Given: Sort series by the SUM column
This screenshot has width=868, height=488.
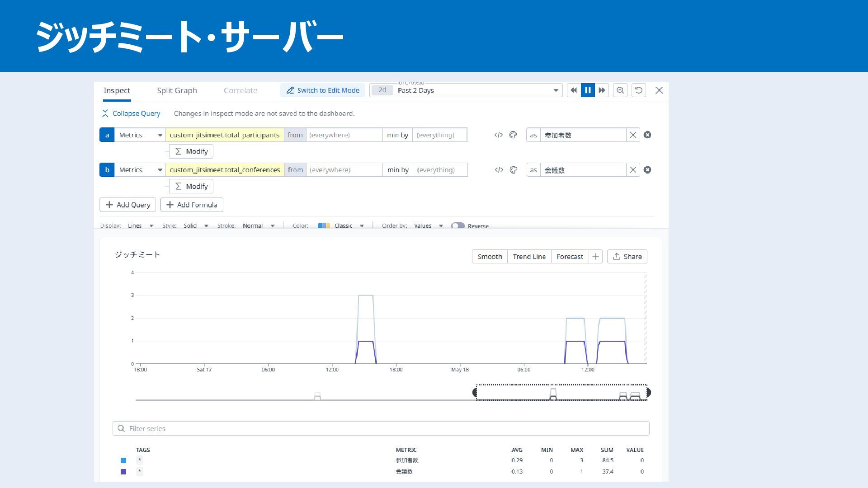Looking at the screenshot, I should (607, 450).
